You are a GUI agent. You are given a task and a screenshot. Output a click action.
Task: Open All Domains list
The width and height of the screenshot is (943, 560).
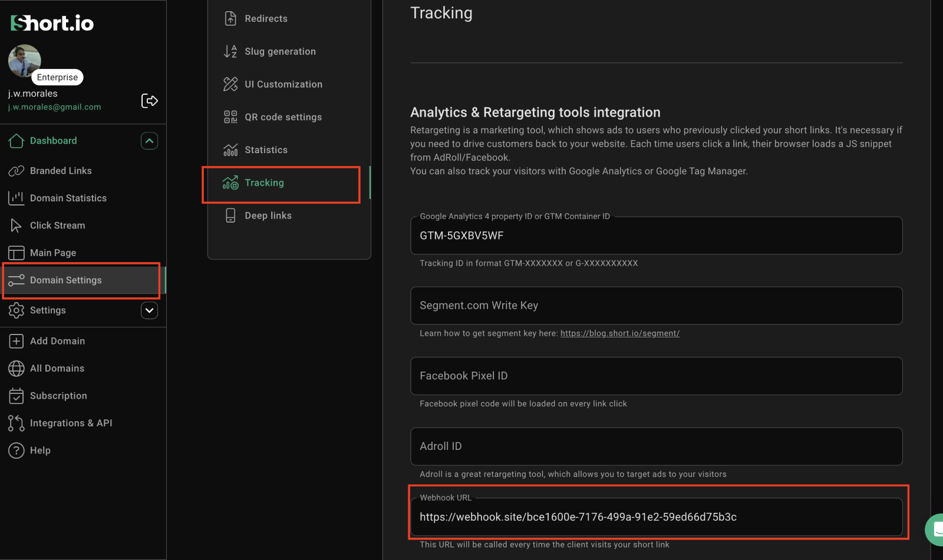pyautogui.click(x=57, y=369)
